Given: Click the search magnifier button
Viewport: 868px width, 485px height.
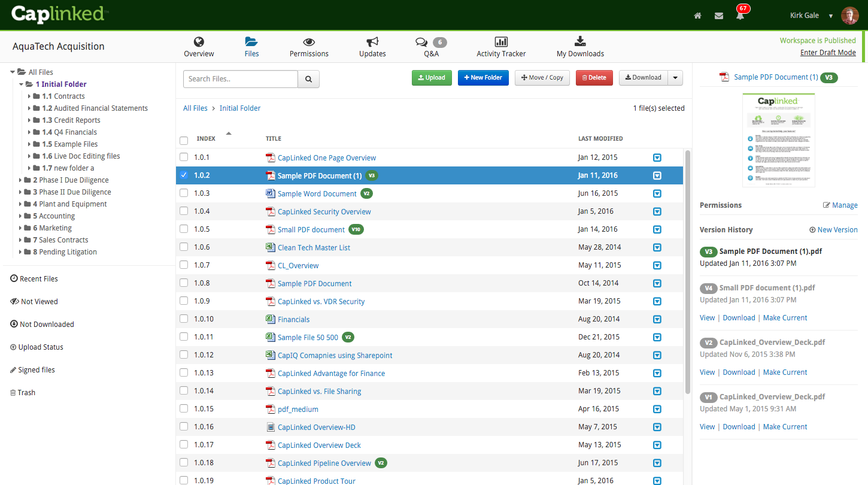Looking at the screenshot, I should click(x=309, y=79).
